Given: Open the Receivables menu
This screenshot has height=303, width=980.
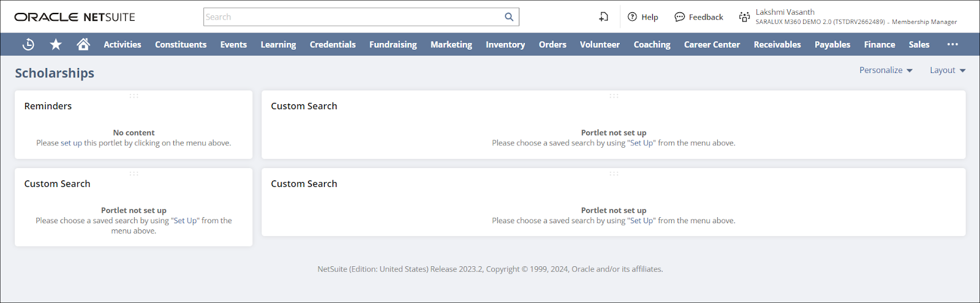Looking at the screenshot, I should coord(777,44).
